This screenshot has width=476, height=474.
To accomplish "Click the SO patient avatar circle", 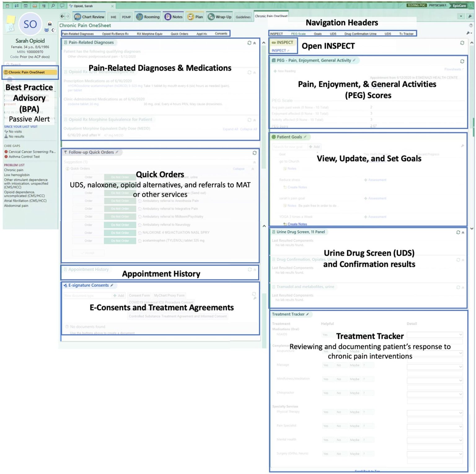I will tap(30, 24).
